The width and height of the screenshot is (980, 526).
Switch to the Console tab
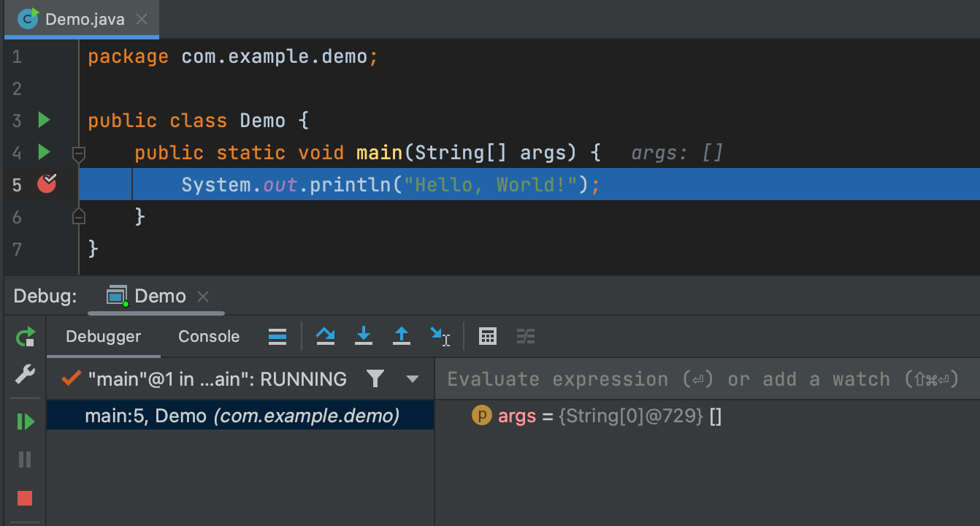(209, 337)
